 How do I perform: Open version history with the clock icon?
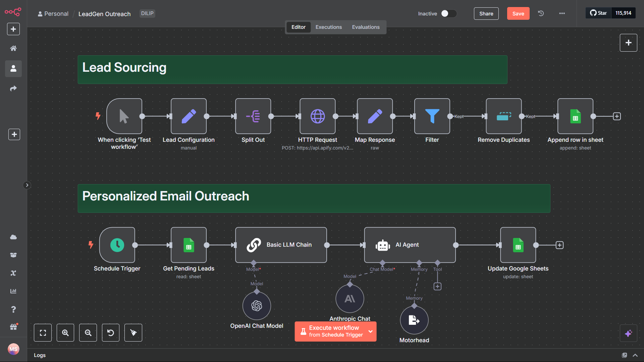point(541,13)
